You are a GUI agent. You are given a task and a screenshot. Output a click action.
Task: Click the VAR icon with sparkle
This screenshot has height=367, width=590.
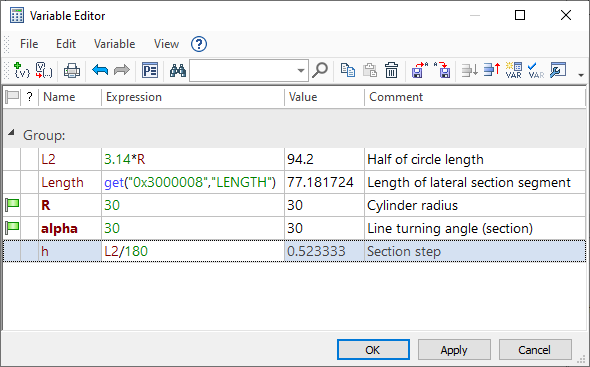(514, 70)
